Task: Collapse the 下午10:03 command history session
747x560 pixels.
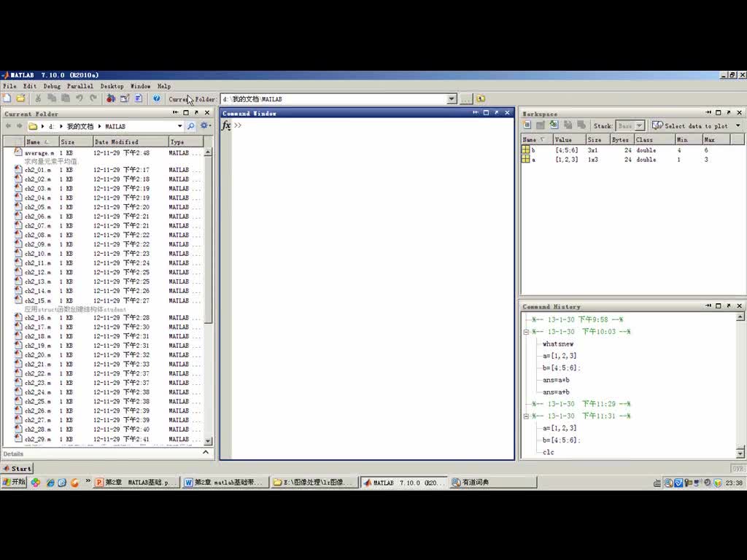Action: point(527,332)
